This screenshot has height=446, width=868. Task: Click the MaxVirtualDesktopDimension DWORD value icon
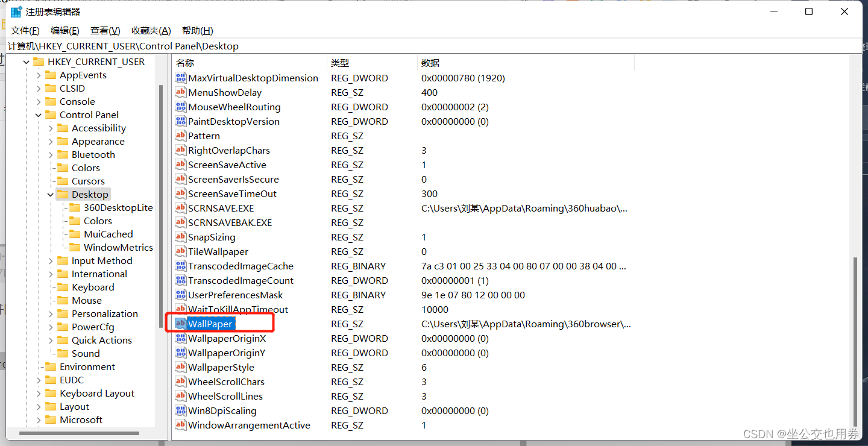point(180,78)
